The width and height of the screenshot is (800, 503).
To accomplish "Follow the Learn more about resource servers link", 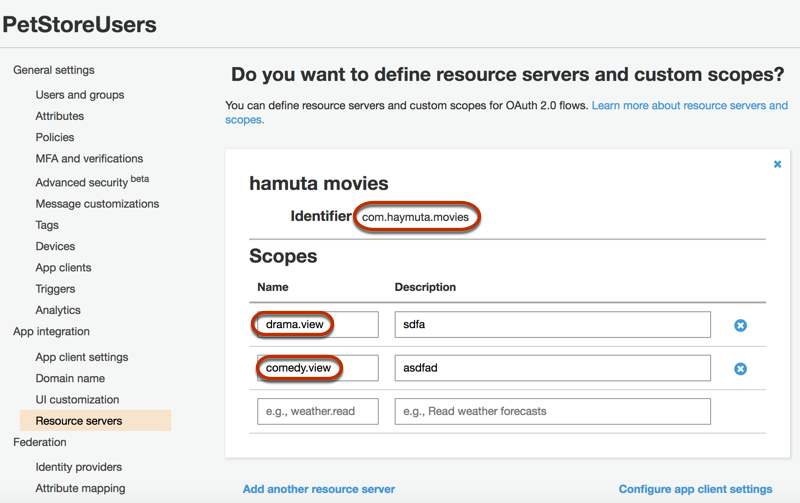I will click(689, 105).
